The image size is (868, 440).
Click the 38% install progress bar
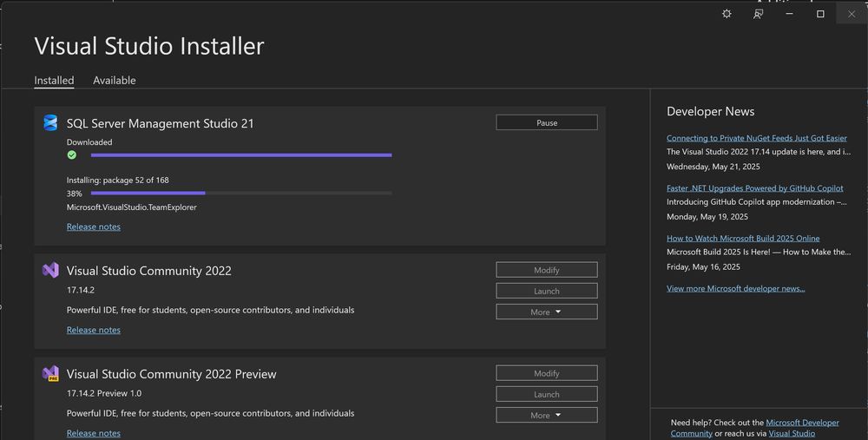click(x=241, y=194)
